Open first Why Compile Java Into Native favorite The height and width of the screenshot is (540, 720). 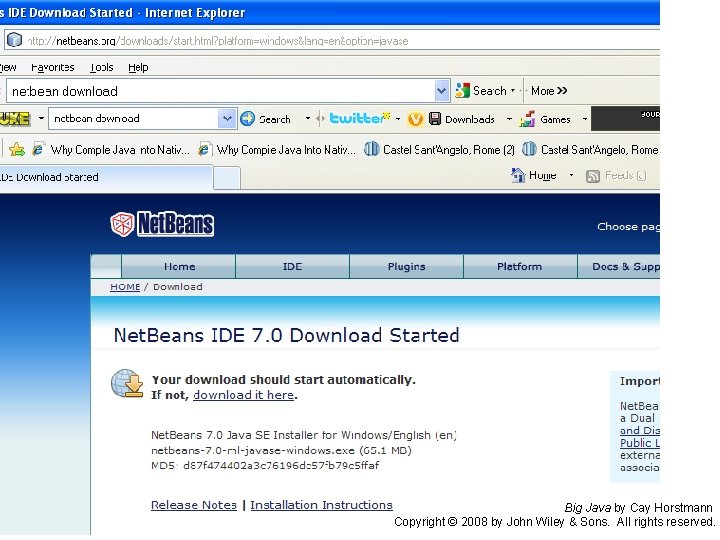(x=111, y=150)
